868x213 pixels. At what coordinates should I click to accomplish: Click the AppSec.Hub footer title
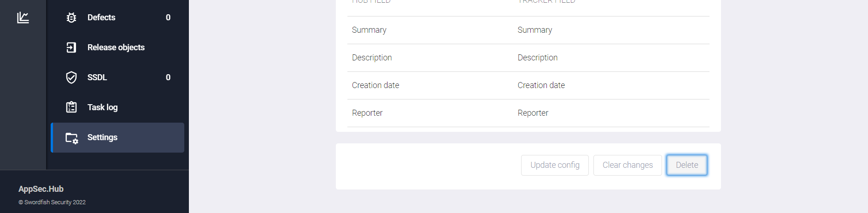(x=41, y=189)
